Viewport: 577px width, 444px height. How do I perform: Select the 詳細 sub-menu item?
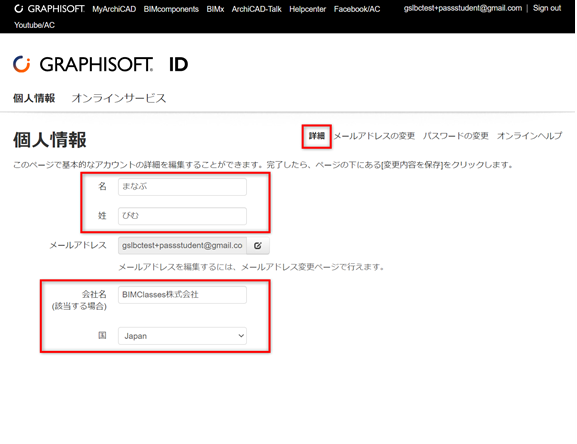coord(316,136)
